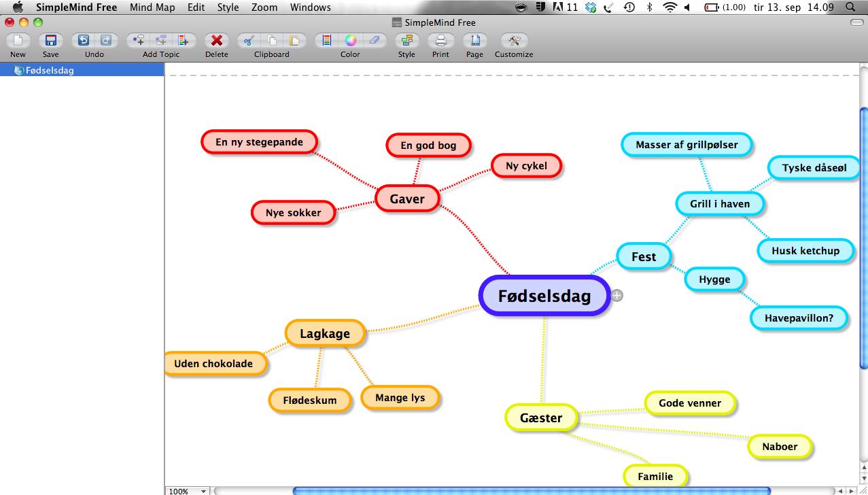Open Page setup icon
Image resolution: width=868 pixels, height=495 pixels.
click(x=474, y=40)
